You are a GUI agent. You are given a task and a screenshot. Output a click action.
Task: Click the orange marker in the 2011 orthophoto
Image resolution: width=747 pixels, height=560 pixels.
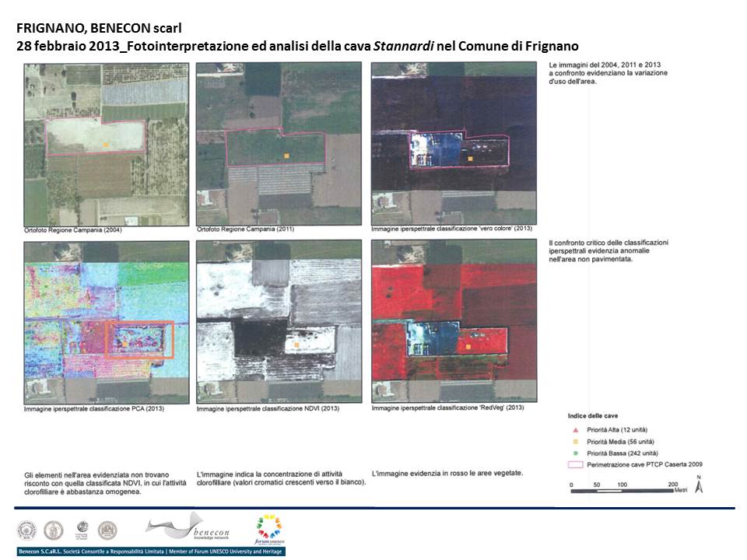(x=287, y=156)
